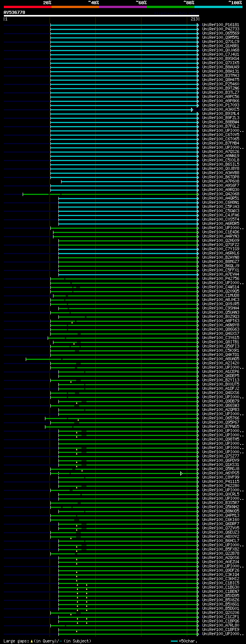246x644 pixels.
Task: Select hit label UniRef100_P17093
Action: click(x=221, y=105)
